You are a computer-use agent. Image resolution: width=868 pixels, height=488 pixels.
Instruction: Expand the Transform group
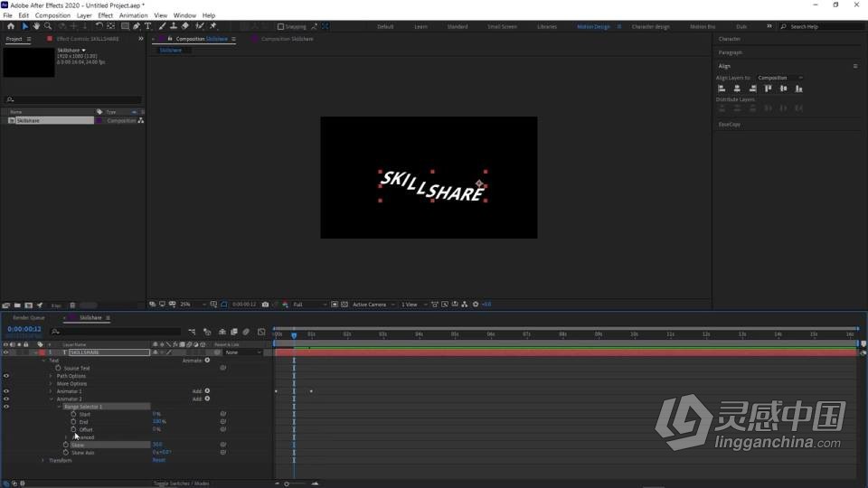(x=43, y=460)
